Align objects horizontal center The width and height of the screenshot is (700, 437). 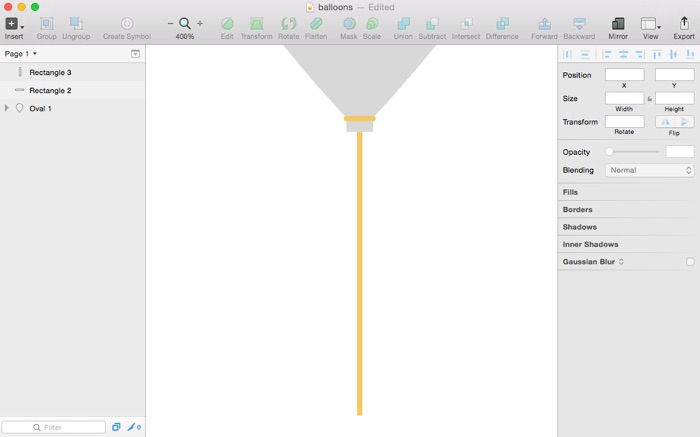(623, 54)
